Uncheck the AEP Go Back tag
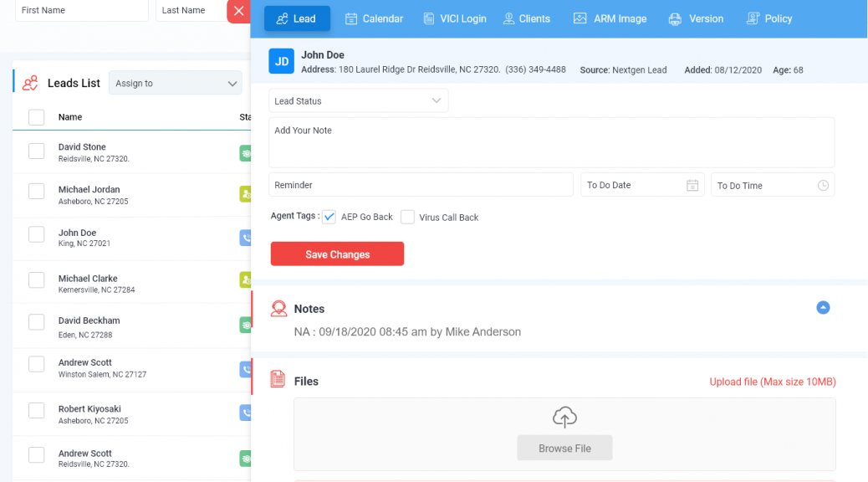868x482 pixels. click(x=329, y=218)
